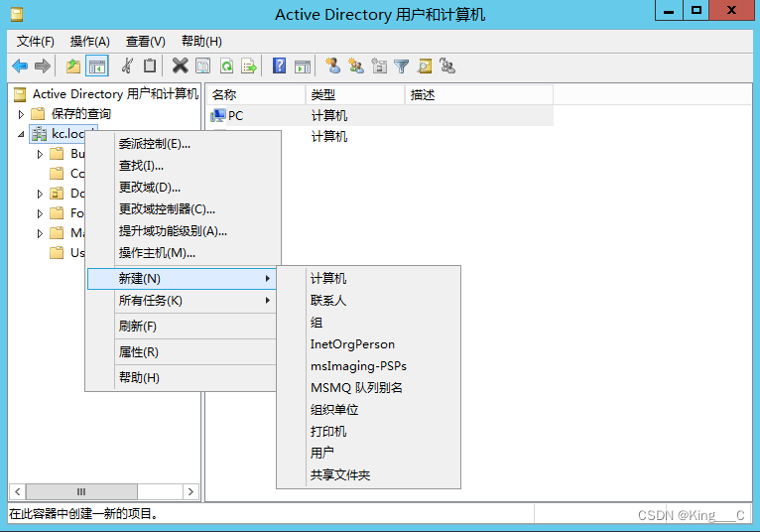This screenshot has height=532, width=760.
Task: Click the Paste clipboard icon
Action: click(150, 66)
